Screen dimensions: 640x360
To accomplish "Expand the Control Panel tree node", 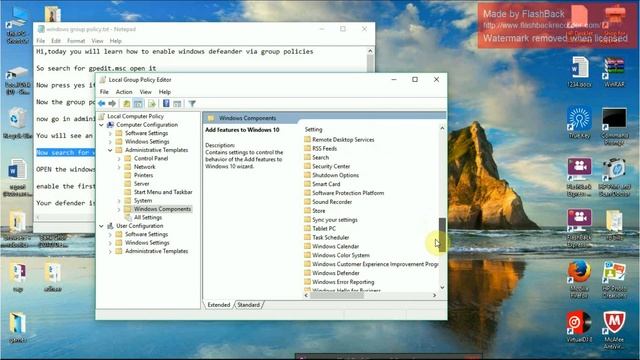I will point(119,158).
